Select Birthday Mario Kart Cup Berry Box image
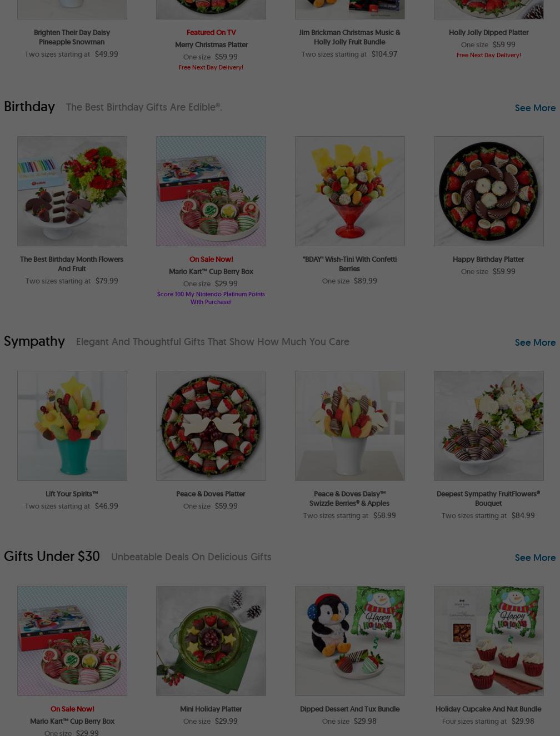The width and height of the screenshot is (560, 736). [211, 191]
